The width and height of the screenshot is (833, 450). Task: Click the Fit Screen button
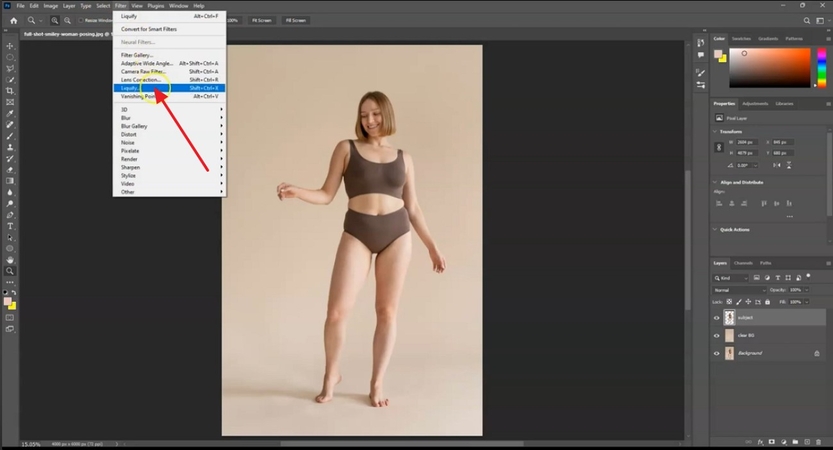click(x=261, y=20)
